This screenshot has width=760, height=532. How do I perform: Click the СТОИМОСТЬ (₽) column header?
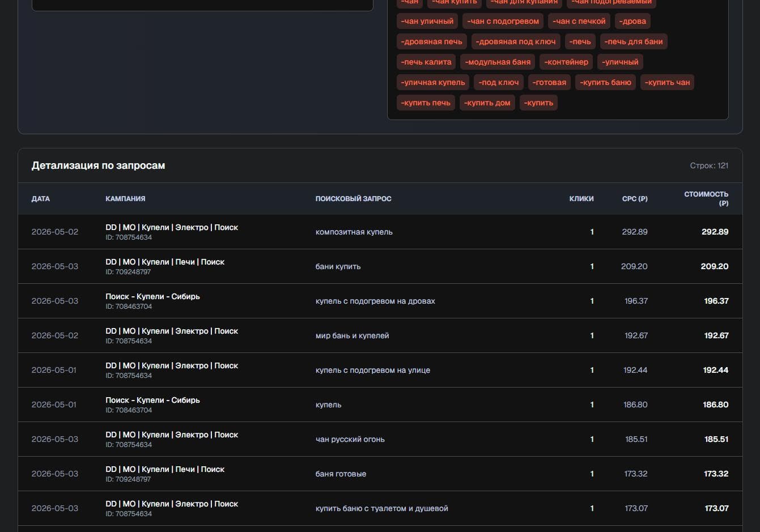(706, 199)
